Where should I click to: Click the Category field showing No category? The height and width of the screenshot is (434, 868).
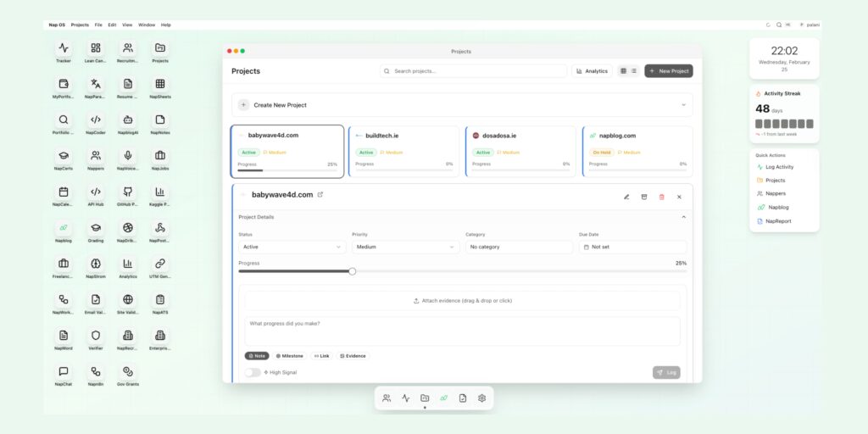click(520, 247)
